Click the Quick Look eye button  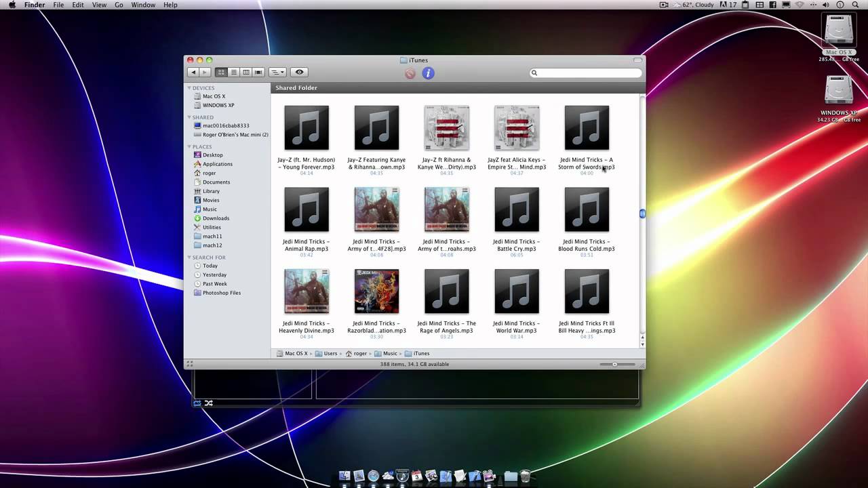point(299,72)
